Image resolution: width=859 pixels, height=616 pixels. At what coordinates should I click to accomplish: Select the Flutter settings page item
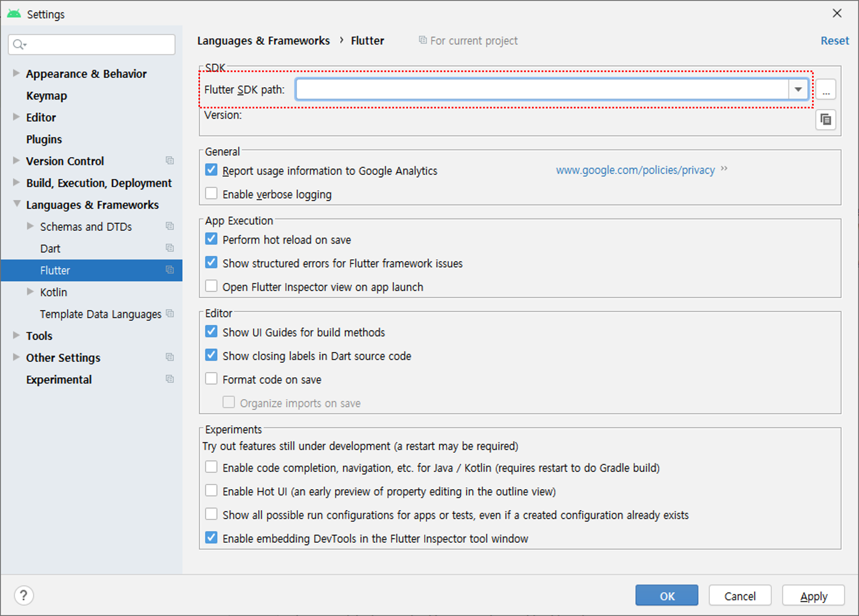point(92,270)
